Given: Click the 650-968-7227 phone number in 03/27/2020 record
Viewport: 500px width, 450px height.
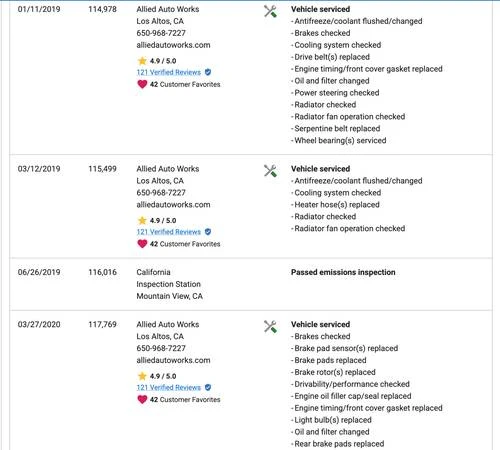Looking at the screenshot, I should (x=161, y=348).
